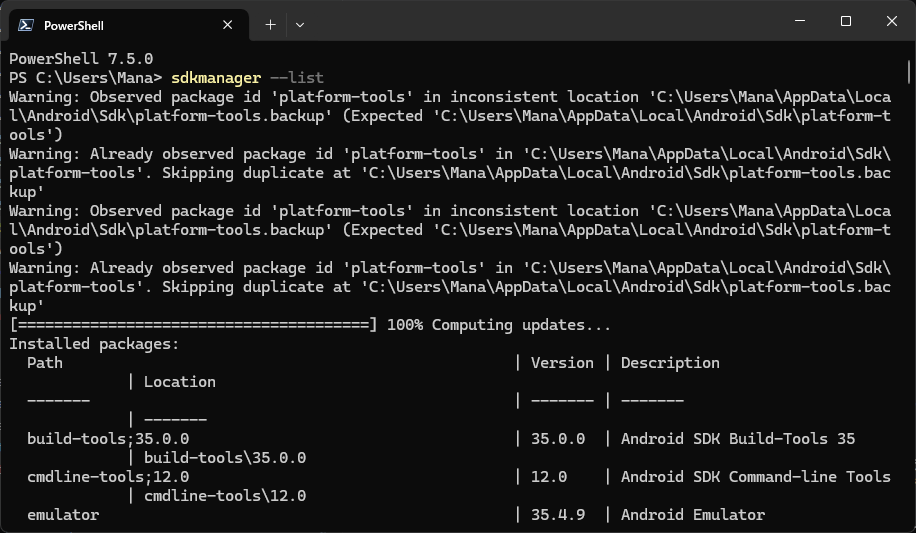Close the PowerShell tab

coord(228,25)
